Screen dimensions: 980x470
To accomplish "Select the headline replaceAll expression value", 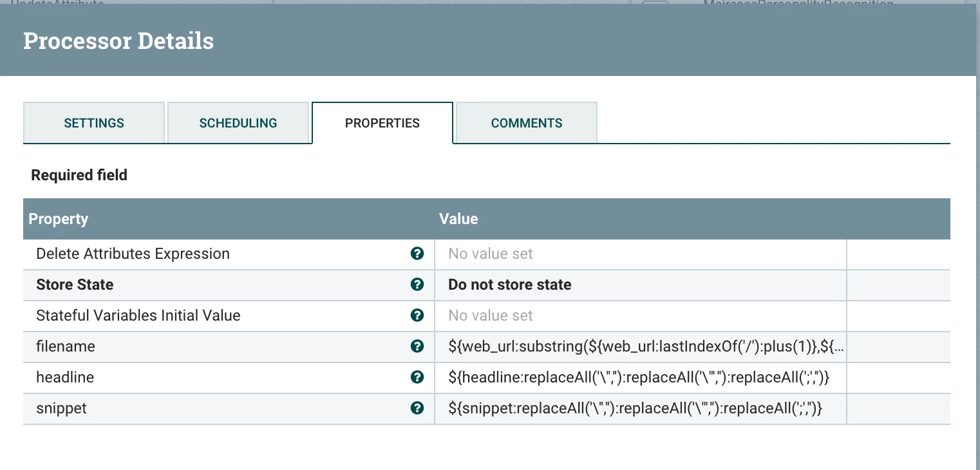I will 641,377.
